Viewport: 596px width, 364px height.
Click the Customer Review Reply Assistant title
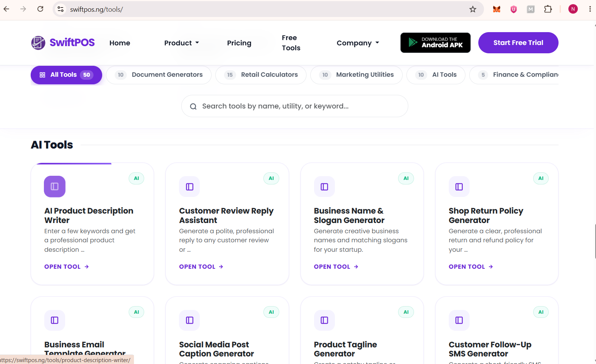click(226, 215)
